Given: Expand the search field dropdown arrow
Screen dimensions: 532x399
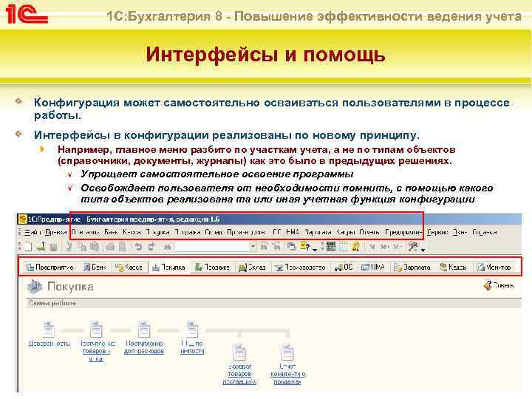Looking at the screenshot, I should point(253,247).
